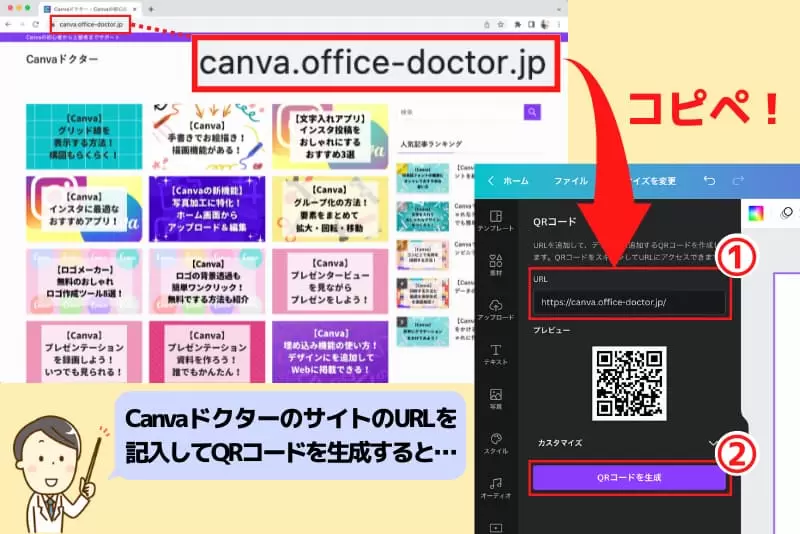This screenshot has height=534, width=800.
Task: Reload the Canvaドクター page
Action: (x=36, y=24)
